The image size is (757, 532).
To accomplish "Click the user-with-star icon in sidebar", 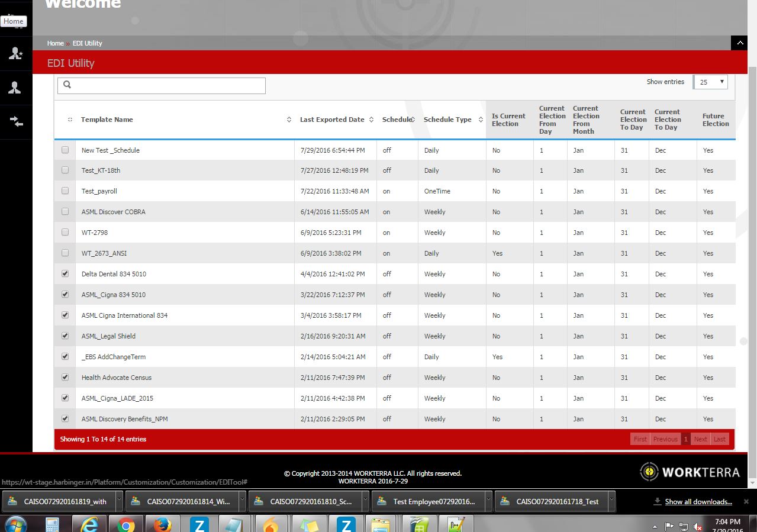I will [15, 53].
